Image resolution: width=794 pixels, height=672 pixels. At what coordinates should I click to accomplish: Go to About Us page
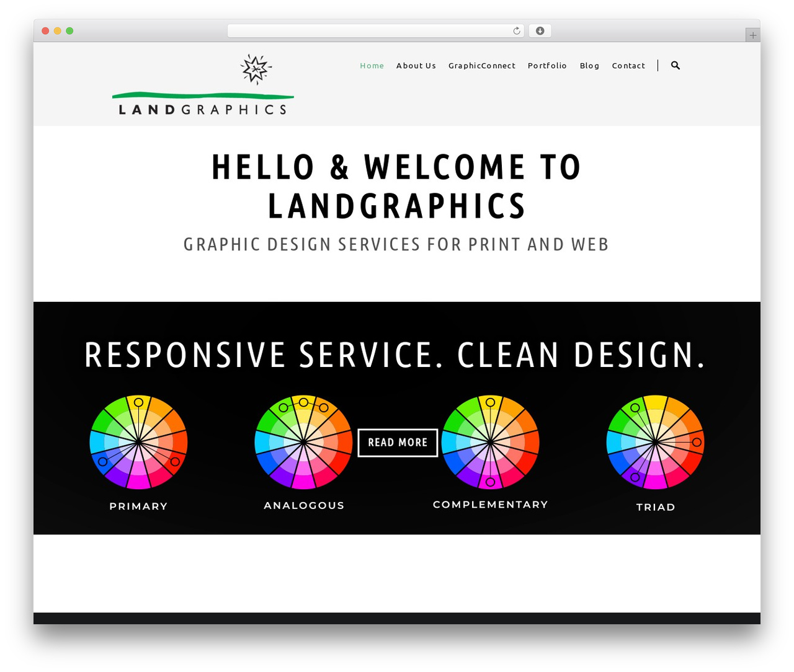[x=416, y=66]
